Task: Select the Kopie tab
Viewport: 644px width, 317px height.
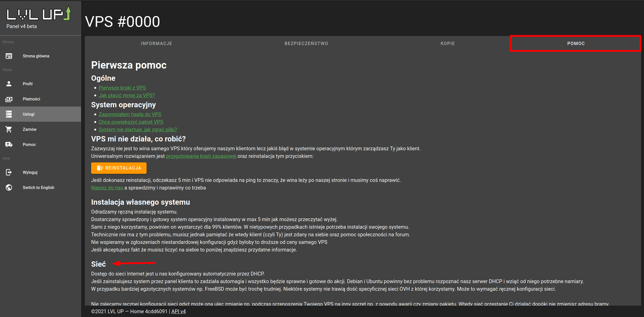Action: (448, 44)
